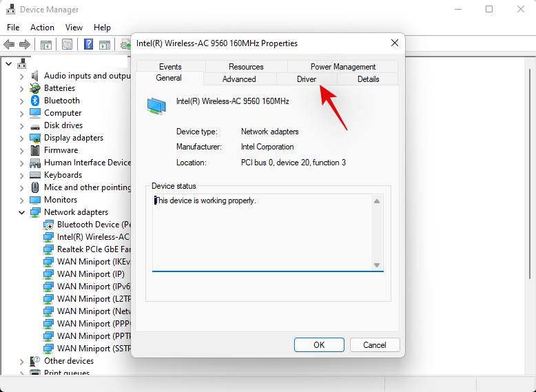Expand the Disk drives node
The height and width of the screenshot is (392, 536).
coord(21,126)
